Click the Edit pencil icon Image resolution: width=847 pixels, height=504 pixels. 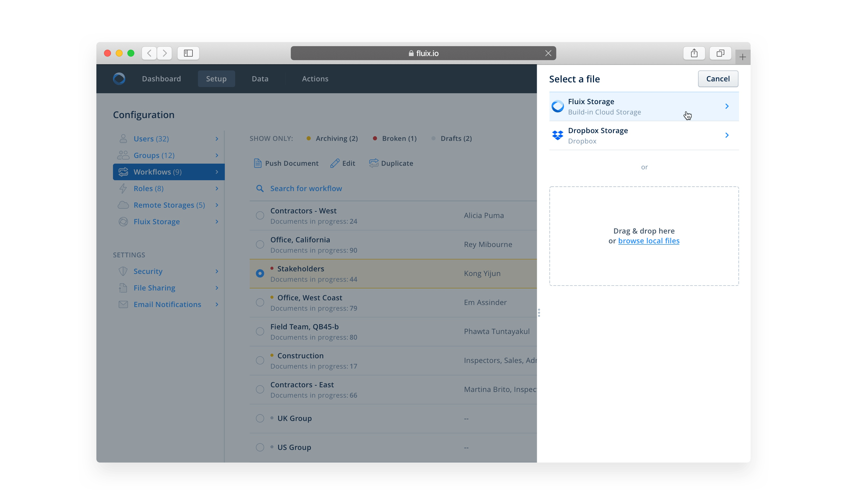pyautogui.click(x=334, y=163)
